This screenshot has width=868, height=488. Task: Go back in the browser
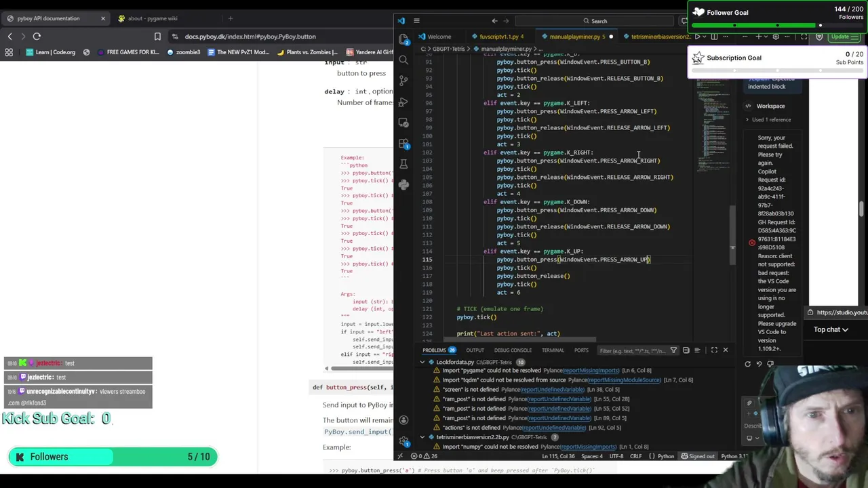(x=9, y=37)
